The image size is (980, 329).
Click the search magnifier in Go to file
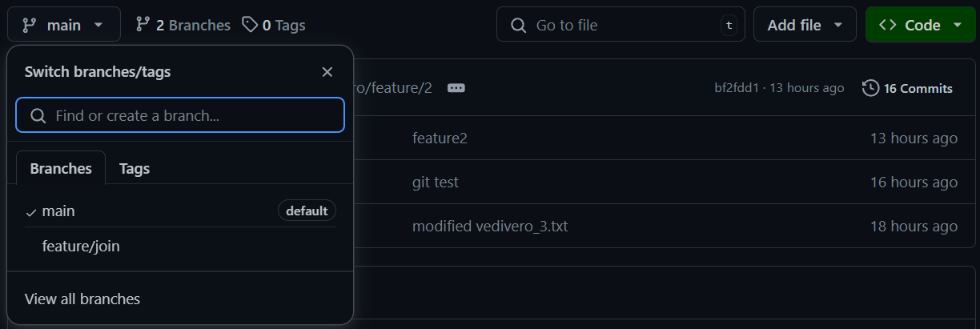pyautogui.click(x=519, y=25)
